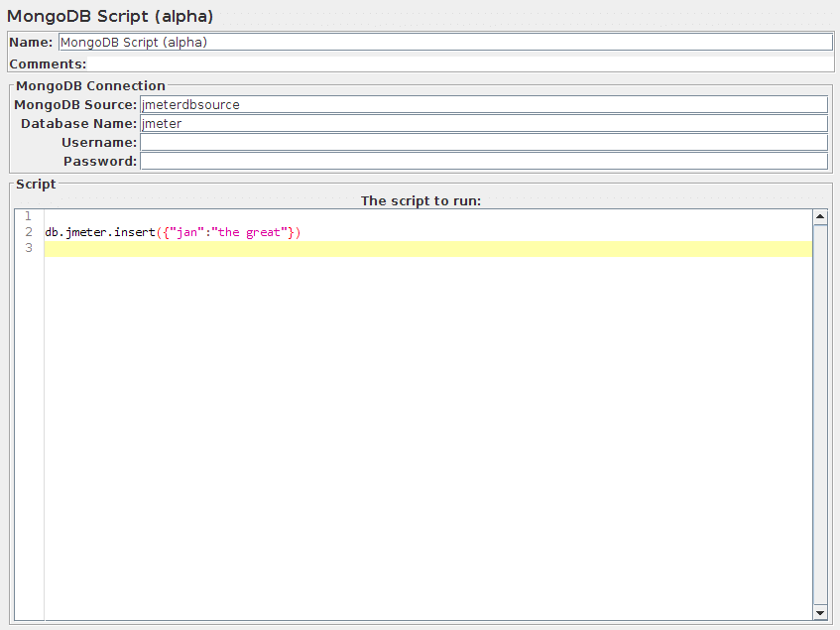Click the scrollbar down arrow
This screenshot has height=630, width=840.
click(821, 612)
